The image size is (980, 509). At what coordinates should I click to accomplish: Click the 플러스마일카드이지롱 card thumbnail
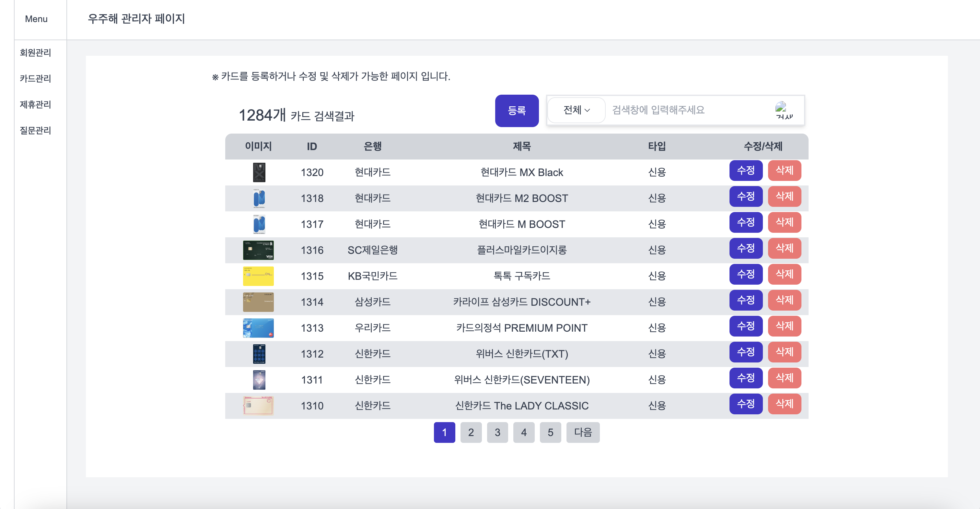coord(258,250)
